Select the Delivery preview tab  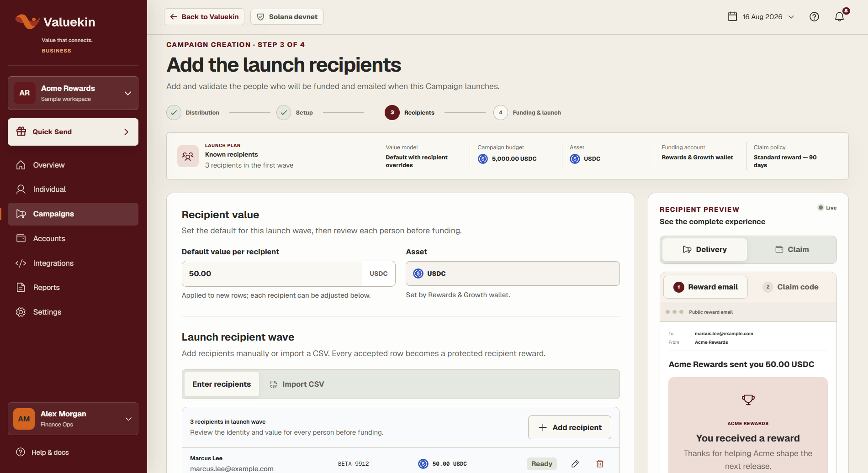704,249
